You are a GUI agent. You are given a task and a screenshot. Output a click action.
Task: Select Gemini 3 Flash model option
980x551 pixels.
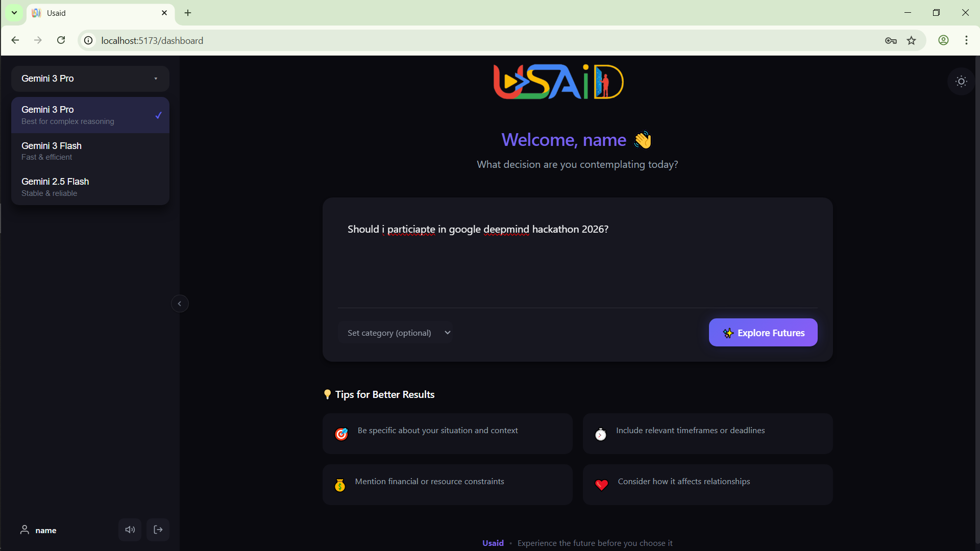click(90, 151)
